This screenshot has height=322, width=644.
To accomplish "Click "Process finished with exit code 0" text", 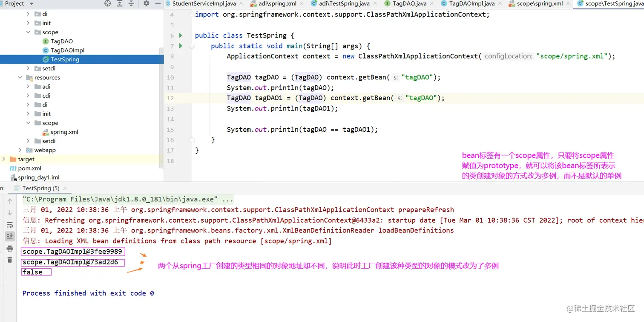I will point(88,293).
